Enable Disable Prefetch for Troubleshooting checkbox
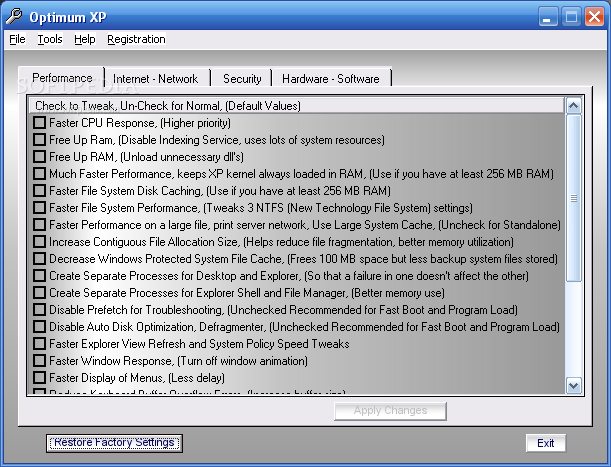The image size is (611, 467). (x=39, y=310)
